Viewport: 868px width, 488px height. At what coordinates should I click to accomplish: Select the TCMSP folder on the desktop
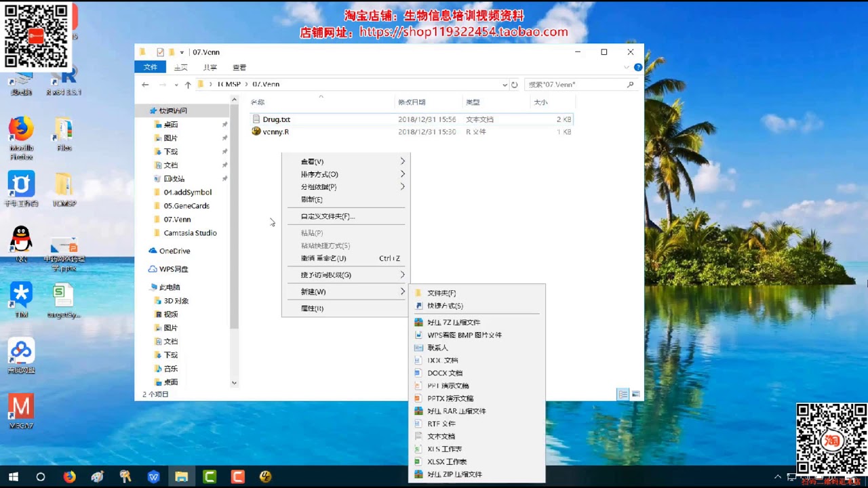coord(64,190)
